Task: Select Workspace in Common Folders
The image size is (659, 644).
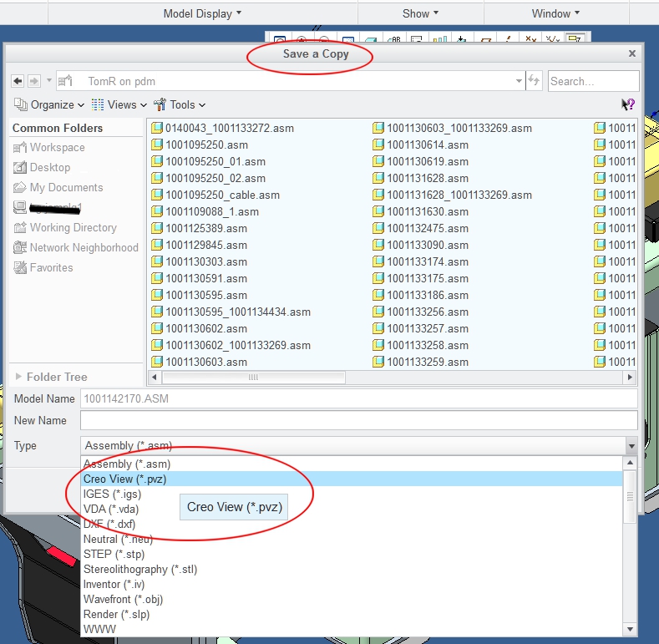Action: [x=49, y=148]
